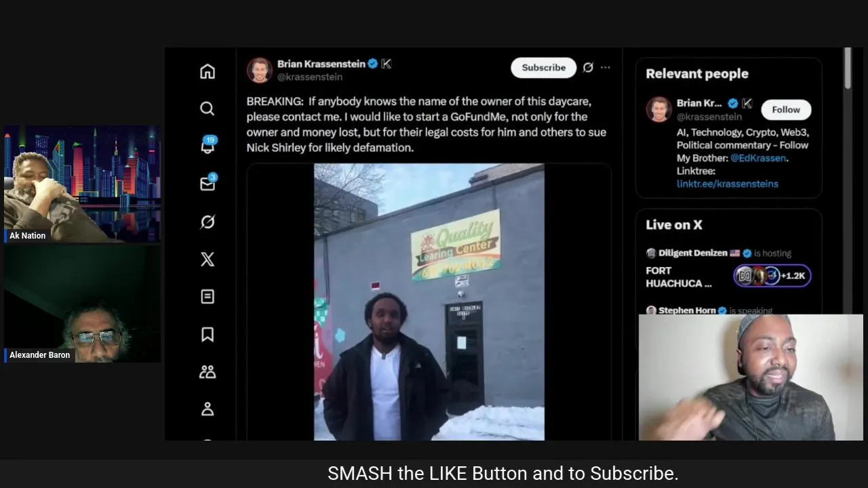Open the Profile person icon in sidebar
868x488 pixels.
pyautogui.click(x=208, y=409)
